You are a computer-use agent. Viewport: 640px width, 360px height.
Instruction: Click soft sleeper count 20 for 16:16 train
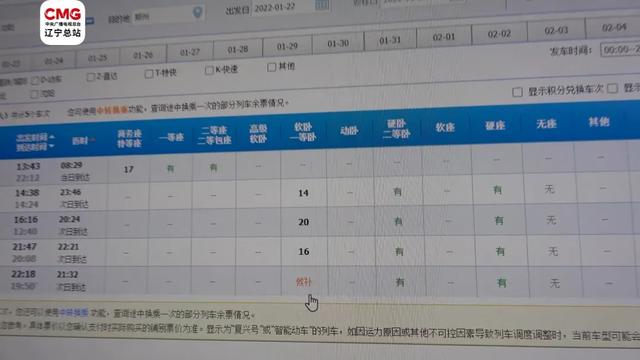pyautogui.click(x=303, y=222)
